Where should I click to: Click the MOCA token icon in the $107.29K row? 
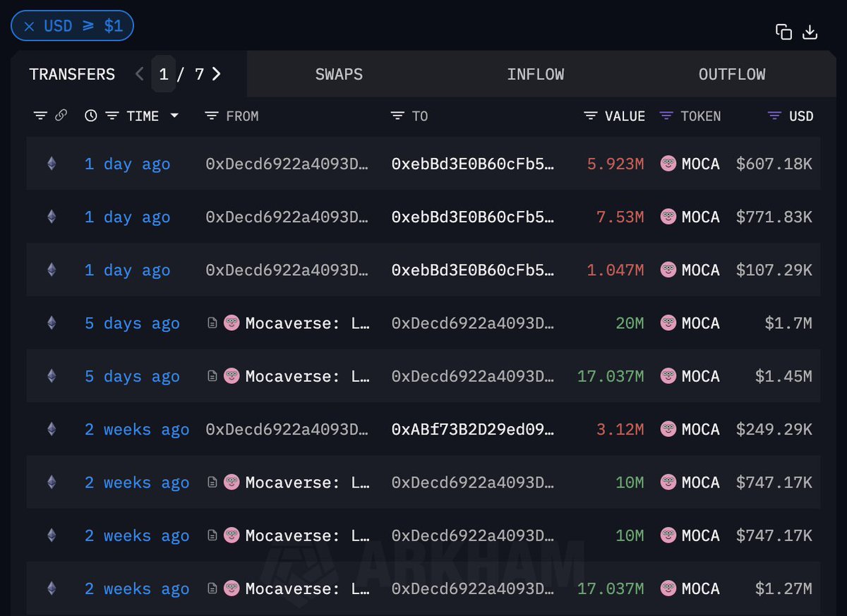click(668, 270)
